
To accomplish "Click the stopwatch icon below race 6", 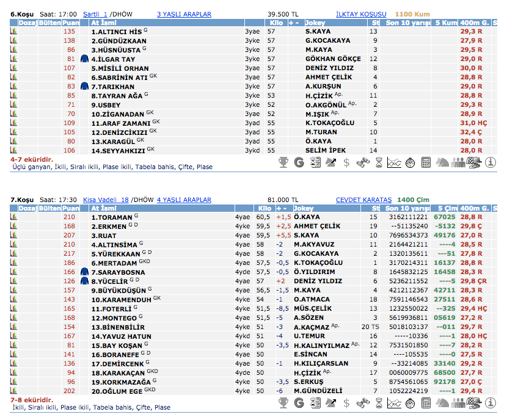I will (410, 162).
